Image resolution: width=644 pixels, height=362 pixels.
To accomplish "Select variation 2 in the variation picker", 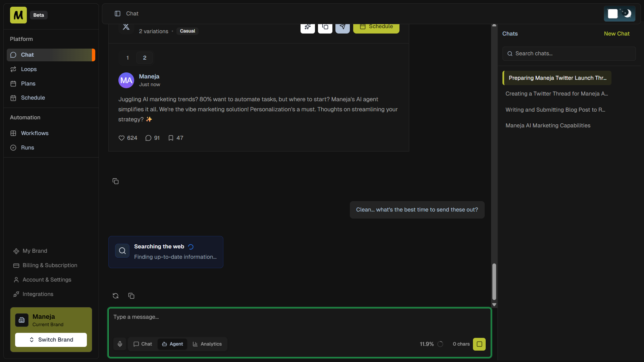I will coord(144,57).
